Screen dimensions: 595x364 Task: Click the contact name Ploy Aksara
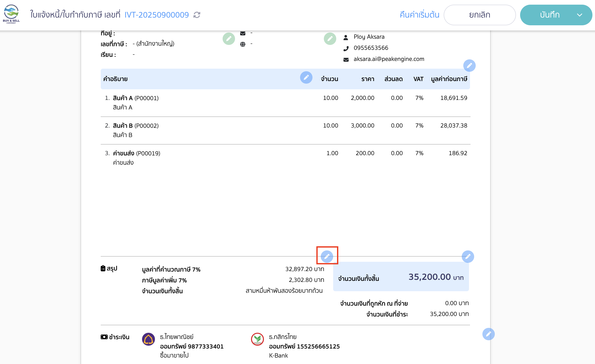[x=369, y=37]
